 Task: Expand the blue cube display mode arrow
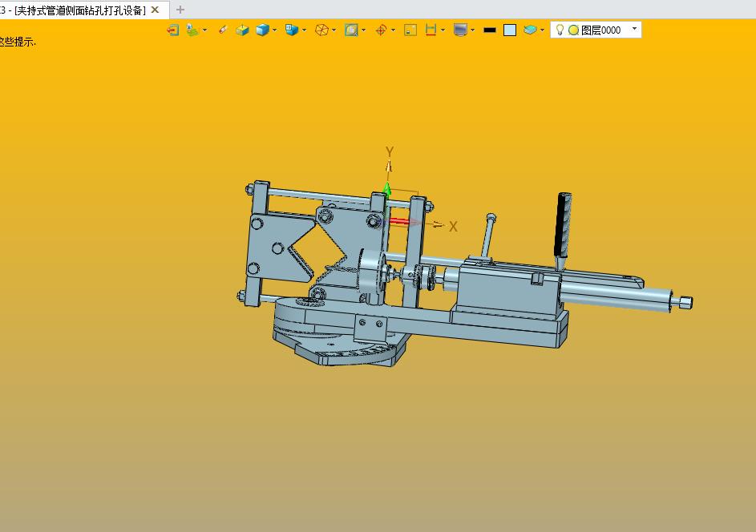[275, 30]
